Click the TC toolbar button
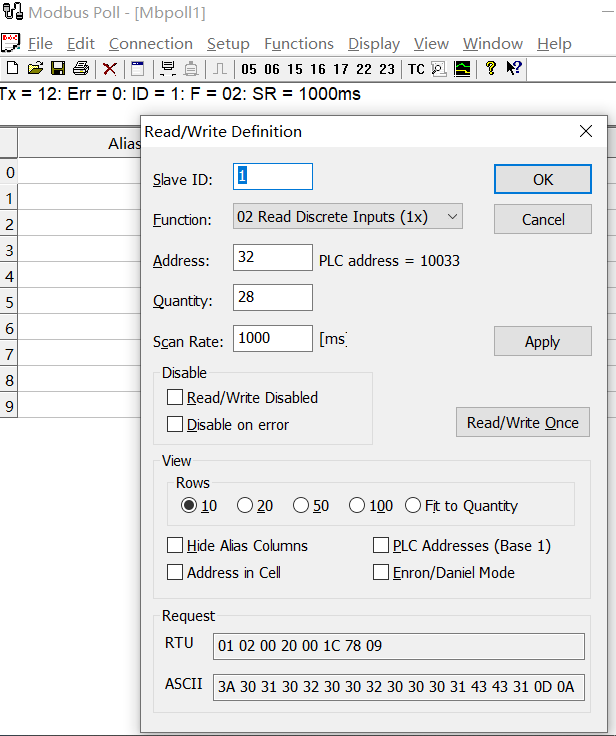Screen dimensions: 616x736 [x=416, y=69]
